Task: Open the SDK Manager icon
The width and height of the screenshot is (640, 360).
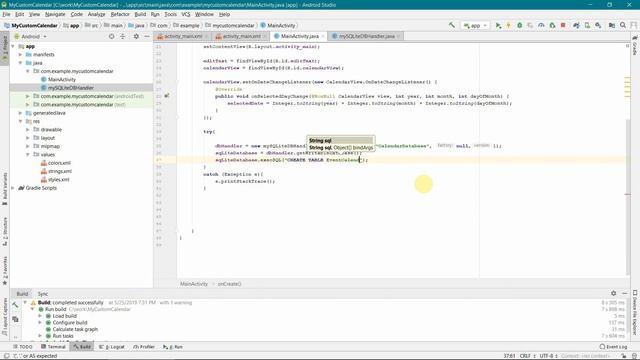Action: coord(598,25)
